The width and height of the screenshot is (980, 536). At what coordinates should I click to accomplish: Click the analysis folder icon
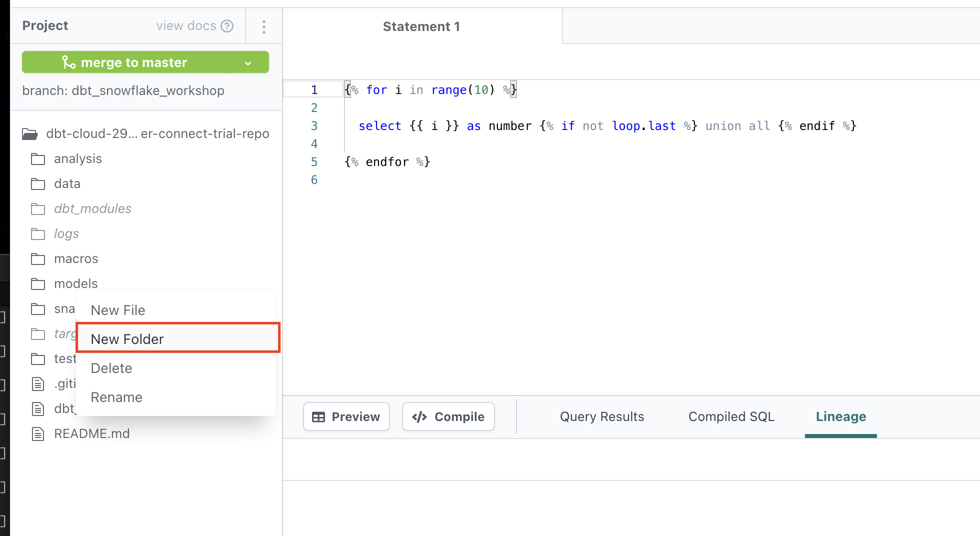click(x=38, y=159)
